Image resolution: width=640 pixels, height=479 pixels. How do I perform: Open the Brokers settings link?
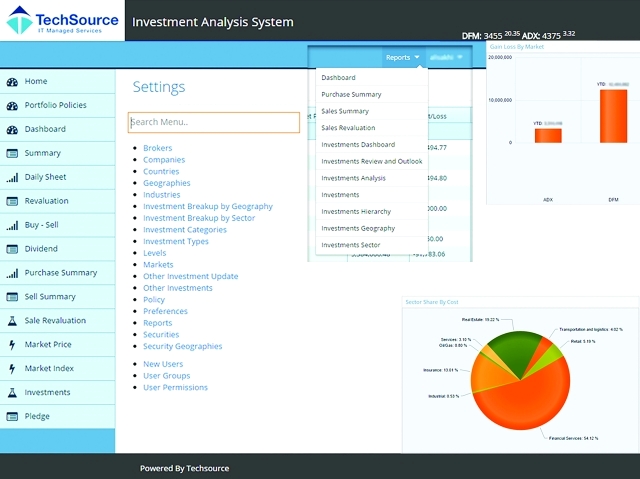point(158,148)
